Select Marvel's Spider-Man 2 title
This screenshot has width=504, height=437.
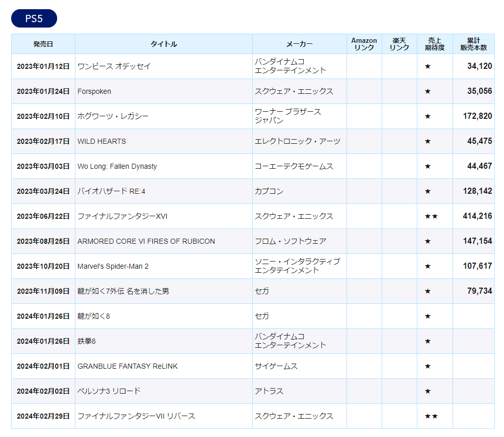(x=113, y=266)
